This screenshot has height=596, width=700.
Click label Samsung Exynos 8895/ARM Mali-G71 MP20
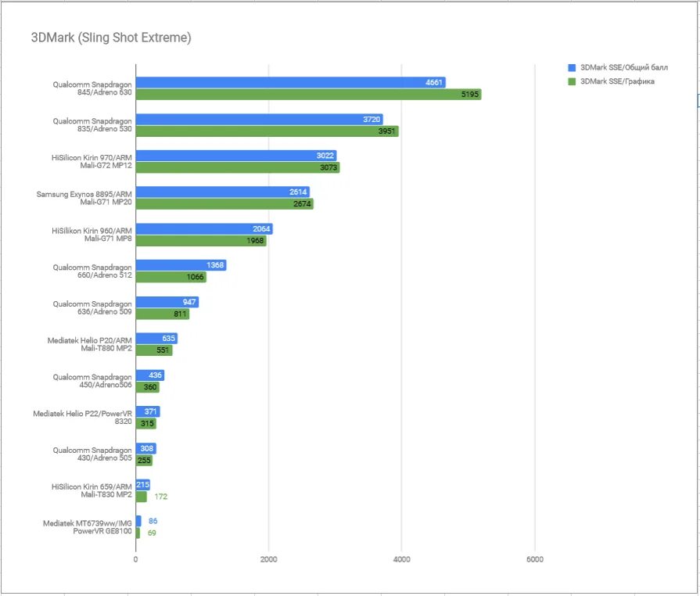tap(84, 198)
